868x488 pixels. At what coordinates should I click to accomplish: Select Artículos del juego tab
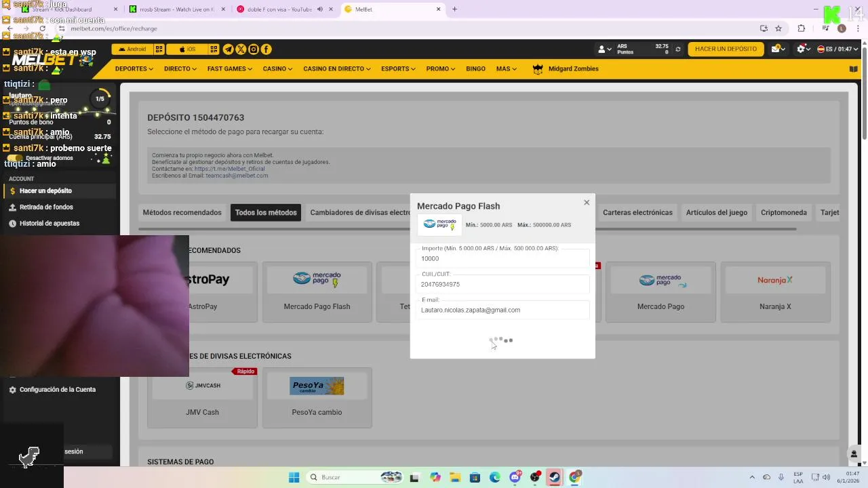coord(716,213)
